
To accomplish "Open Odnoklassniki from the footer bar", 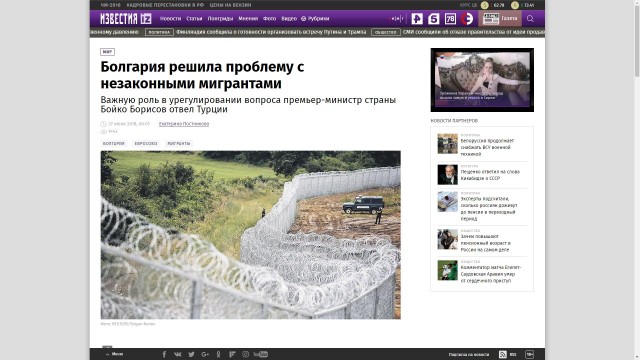I will [218, 354].
